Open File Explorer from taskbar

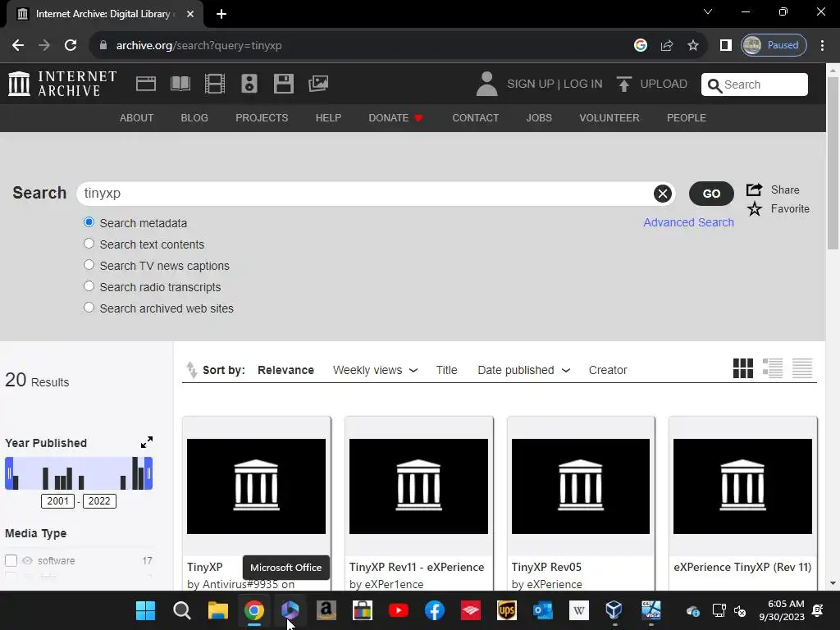(218, 610)
